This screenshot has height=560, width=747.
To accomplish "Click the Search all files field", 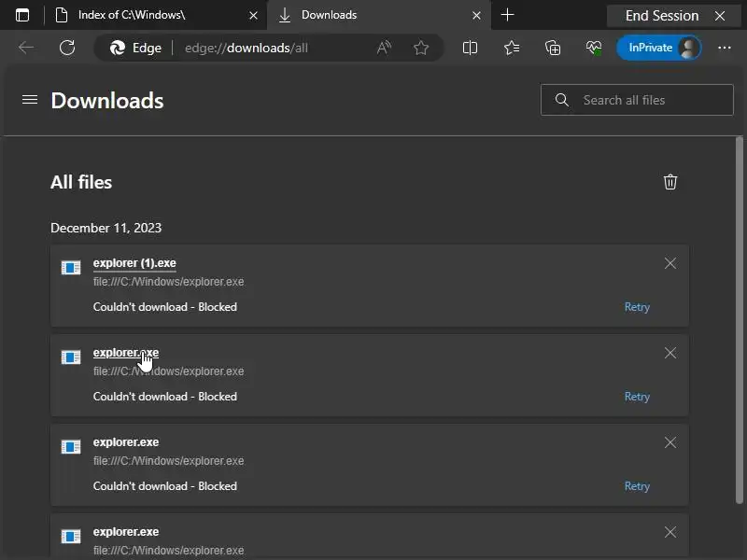I will click(637, 100).
